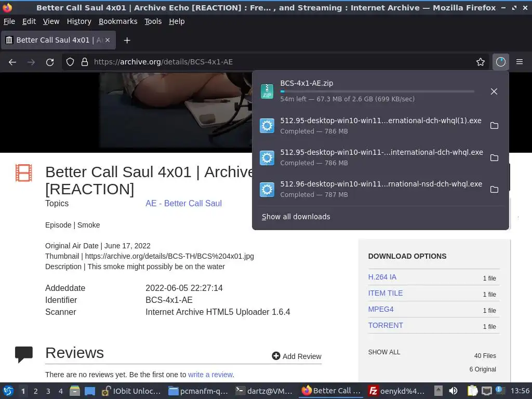Click the removable media tray icon
The width and height of the screenshot is (532, 399).
[438, 391]
